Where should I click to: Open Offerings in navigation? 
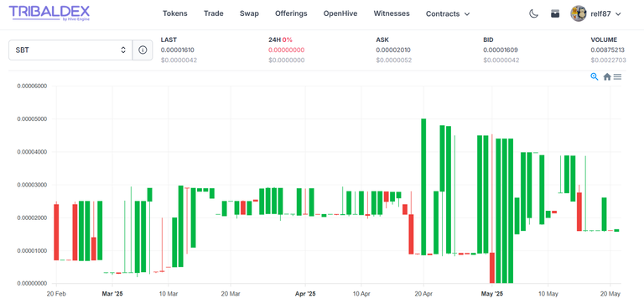[291, 13]
